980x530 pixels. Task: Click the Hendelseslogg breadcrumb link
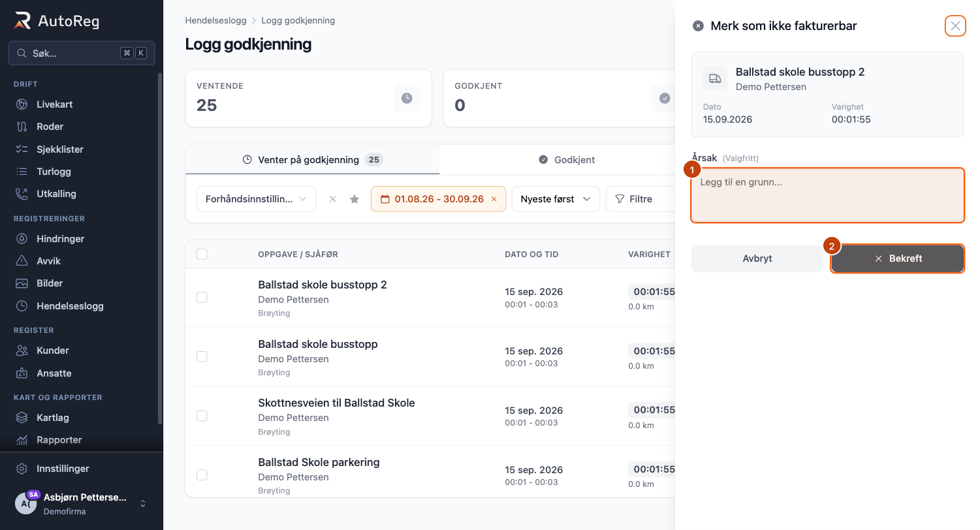tap(216, 20)
